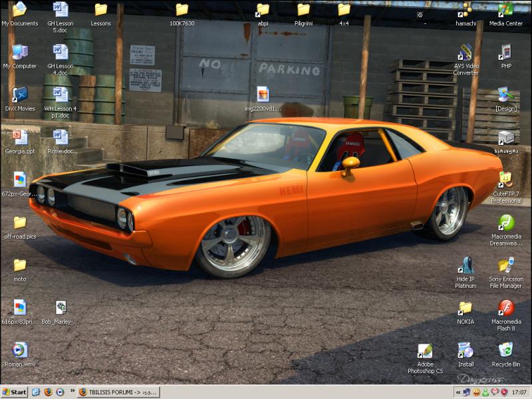Open Georgia.ppt presentation
This screenshot has width=532, height=399.
pos(20,142)
